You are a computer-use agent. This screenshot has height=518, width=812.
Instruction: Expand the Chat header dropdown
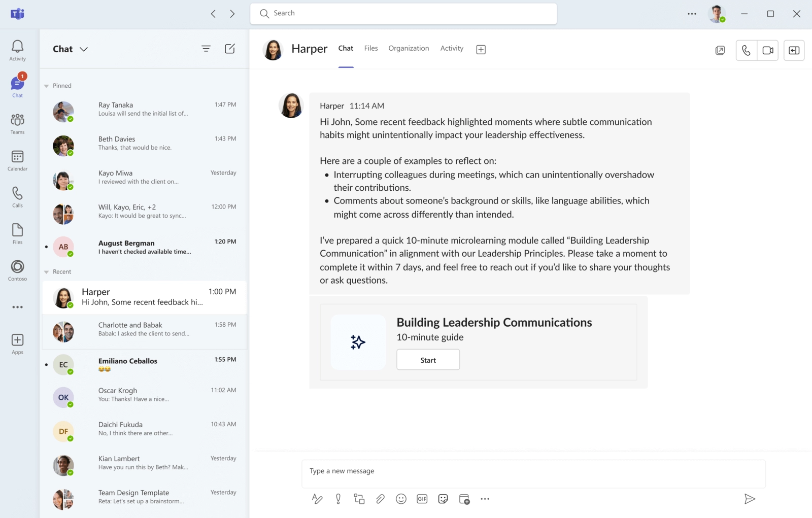[84, 49]
